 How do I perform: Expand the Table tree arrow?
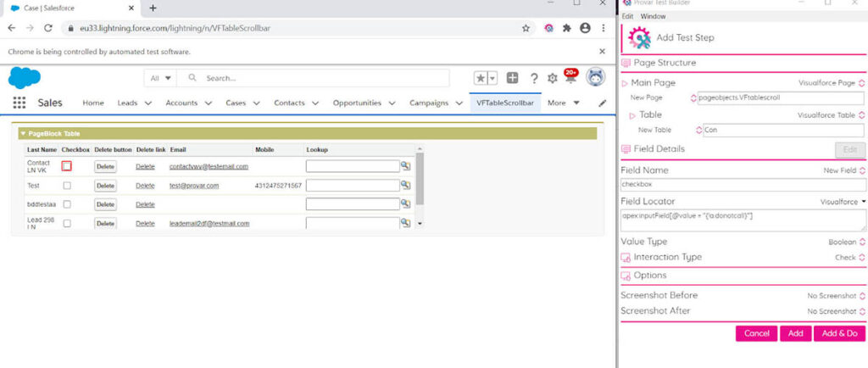pos(632,115)
